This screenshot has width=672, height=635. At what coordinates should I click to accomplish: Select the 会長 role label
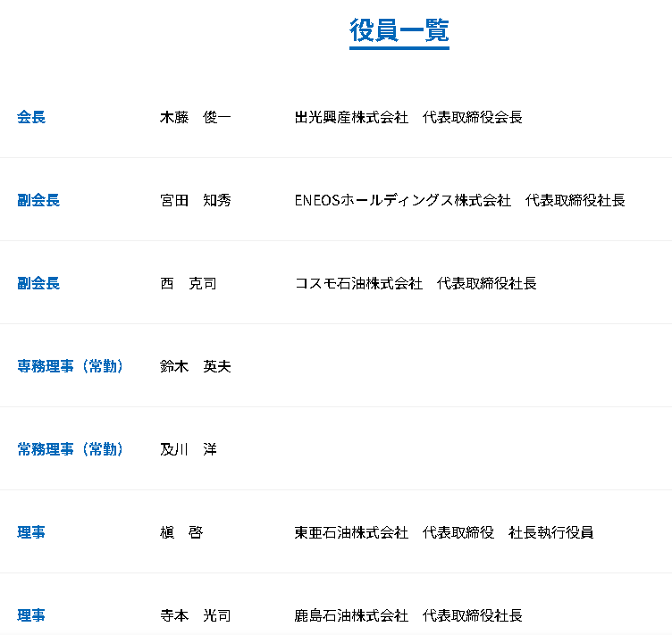(x=31, y=117)
